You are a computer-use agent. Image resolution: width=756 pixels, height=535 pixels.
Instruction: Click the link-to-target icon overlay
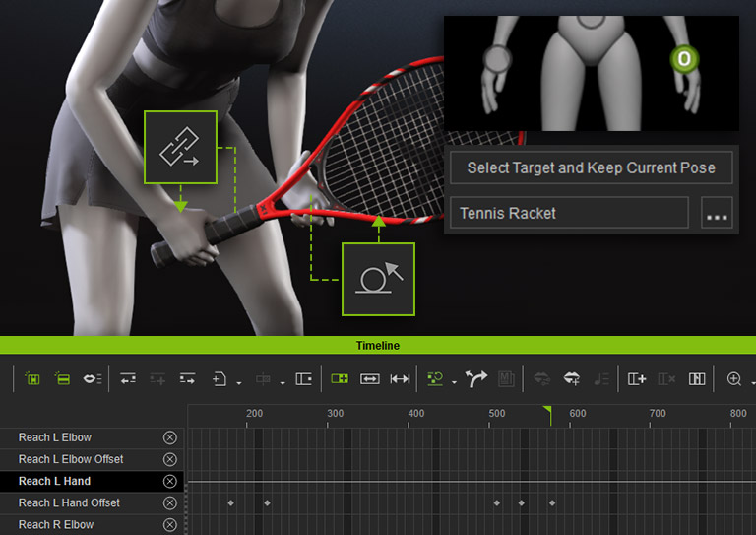coord(180,148)
